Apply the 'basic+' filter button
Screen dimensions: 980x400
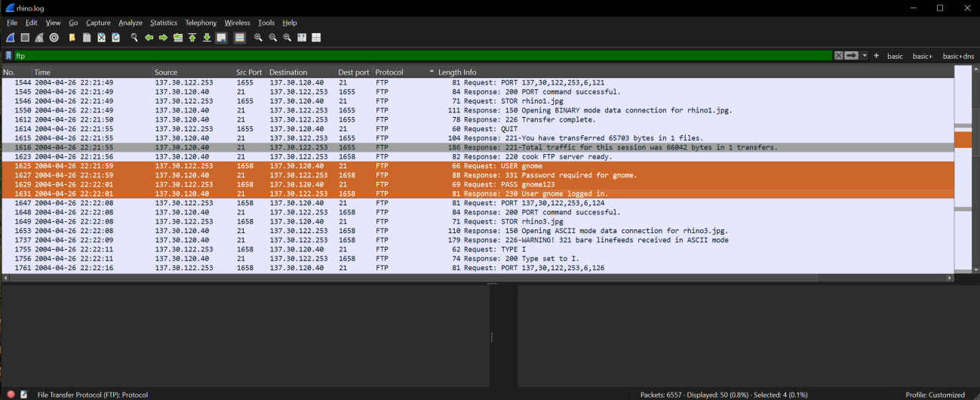[922, 56]
